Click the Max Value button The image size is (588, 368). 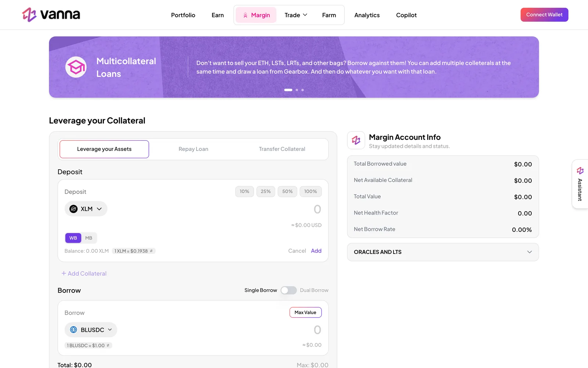[x=305, y=312]
